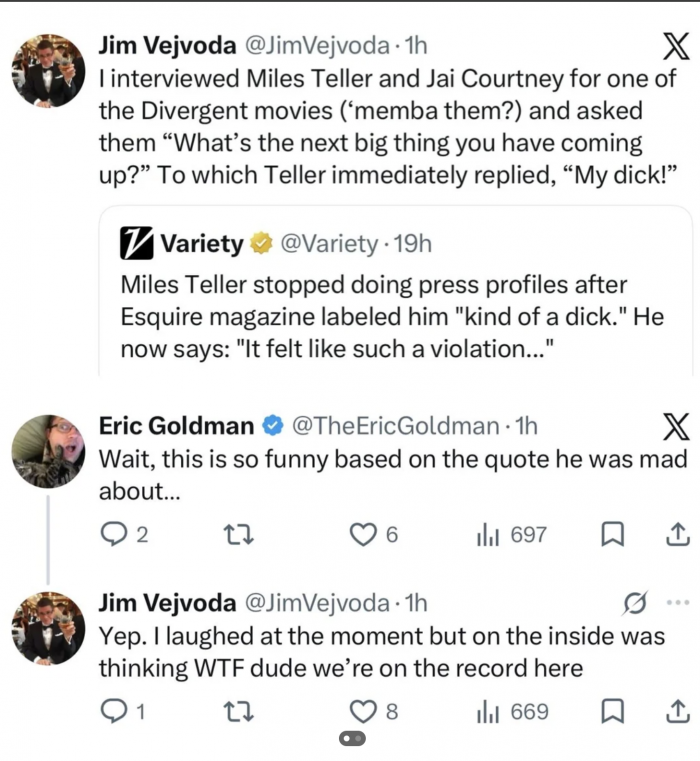Open the @TheEricGoldman profile handle
The height and width of the screenshot is (761, 700).
[395, 426]
